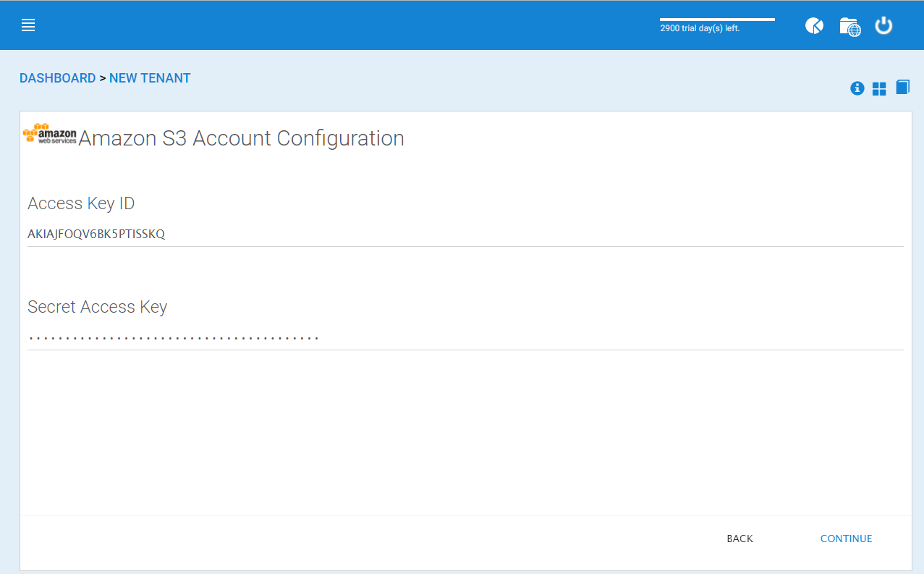The width and height of the screenshot is (924, 574).
Task: Focus the Secret Access Key password field
Action: [465, 338]
